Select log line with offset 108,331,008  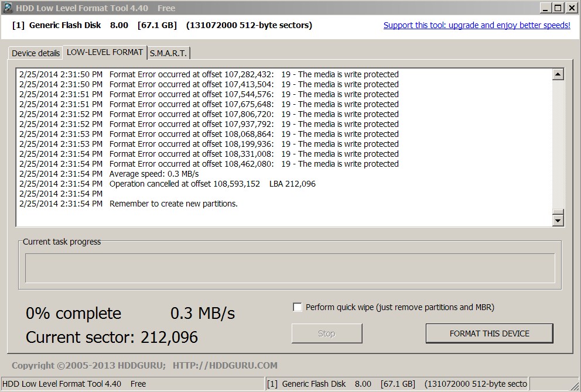tap(209, 154)
